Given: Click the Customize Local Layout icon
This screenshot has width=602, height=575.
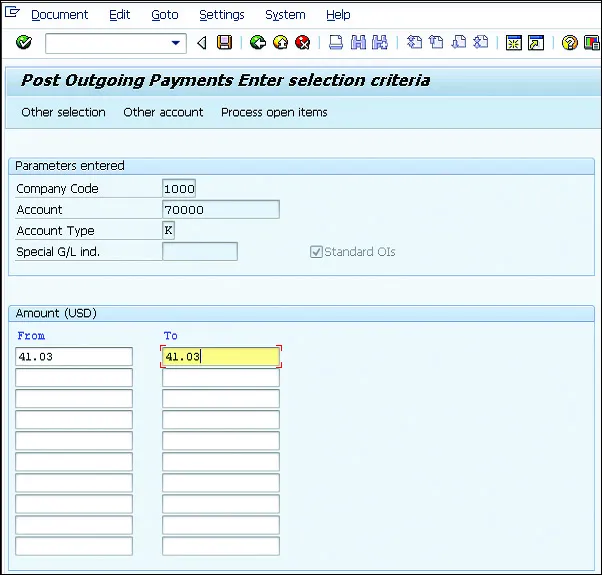Looking at the screenshot, I should pyautogui.click(x=590, y=43).
